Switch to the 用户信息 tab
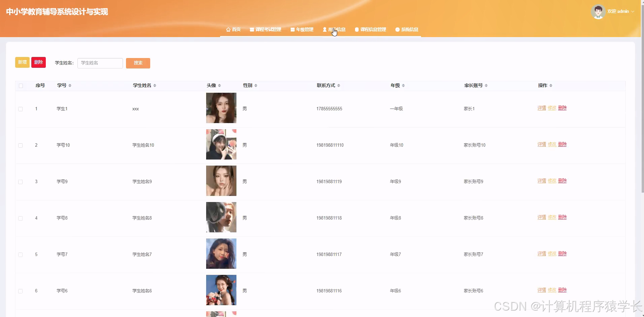 click(336, 29)
